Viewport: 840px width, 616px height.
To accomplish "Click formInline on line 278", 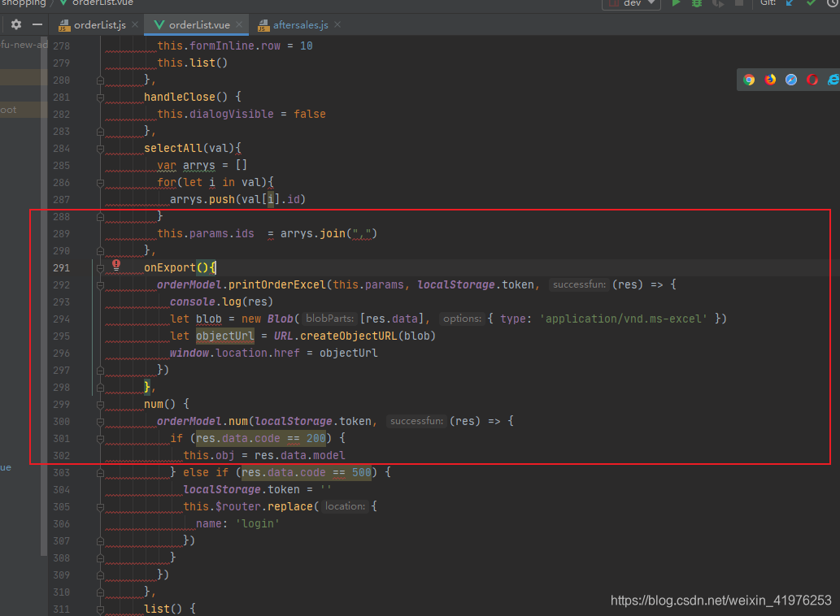I will 222,46.
